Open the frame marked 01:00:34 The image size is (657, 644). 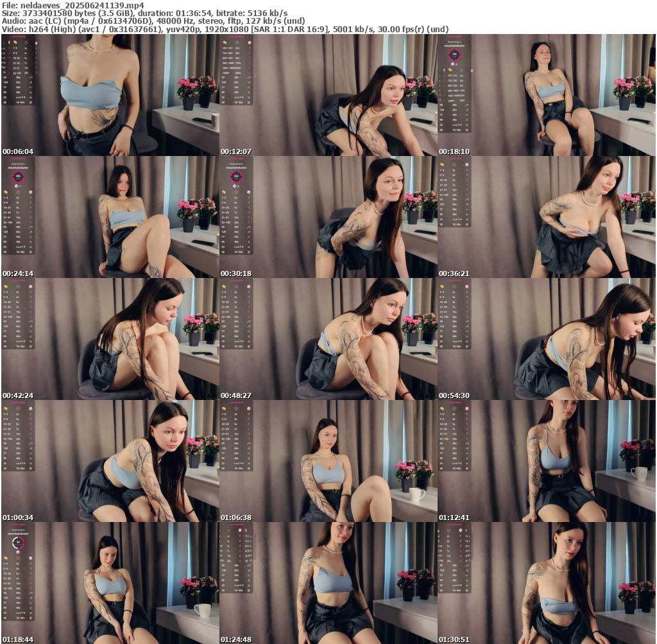point(110,461)
